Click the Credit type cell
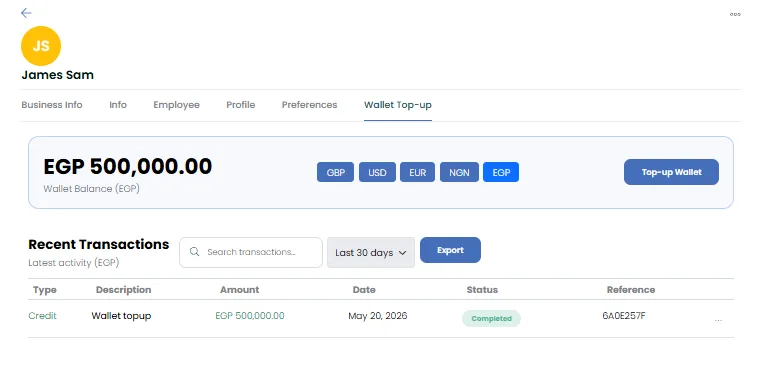Screen dimensions: 768x365 (x=43, y=316)
